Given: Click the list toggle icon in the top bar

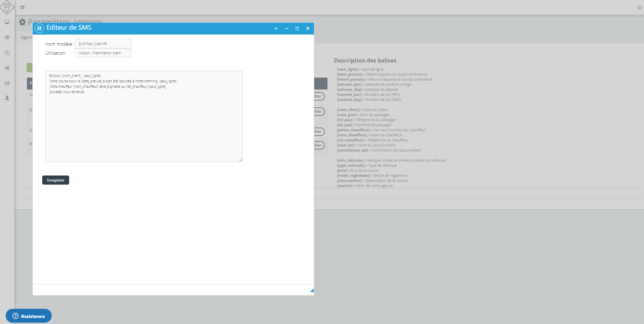Looking at the screenshot, I should coord(23,7).
